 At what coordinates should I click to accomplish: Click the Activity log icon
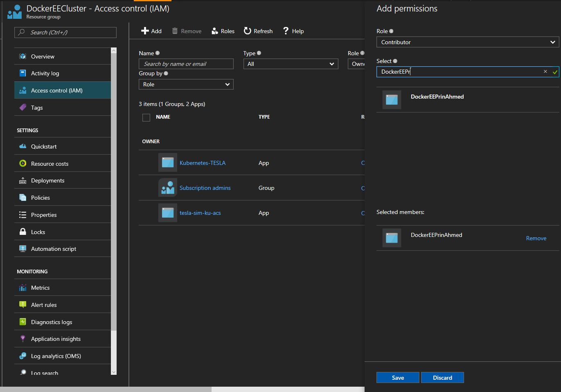click(x=23, y=73)
